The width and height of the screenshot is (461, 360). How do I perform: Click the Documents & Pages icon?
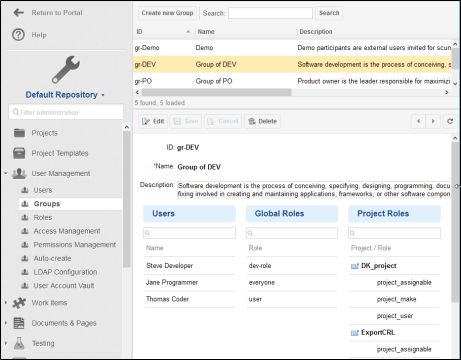click(x=19, y=323)
